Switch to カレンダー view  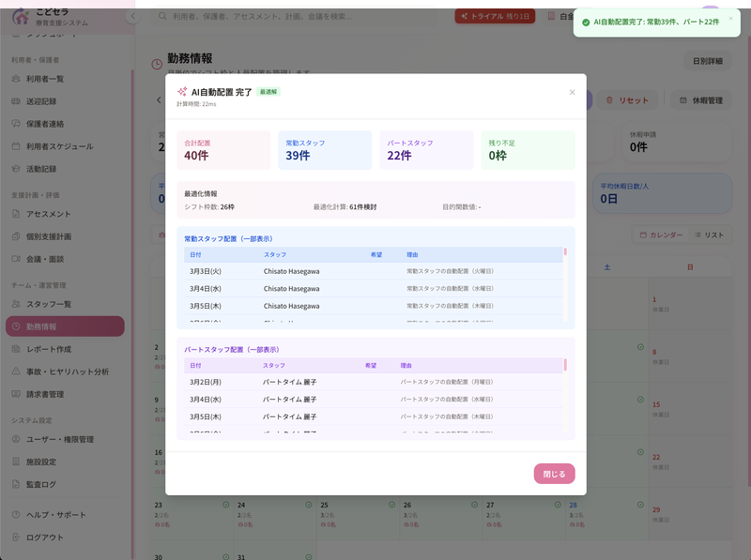661,235
